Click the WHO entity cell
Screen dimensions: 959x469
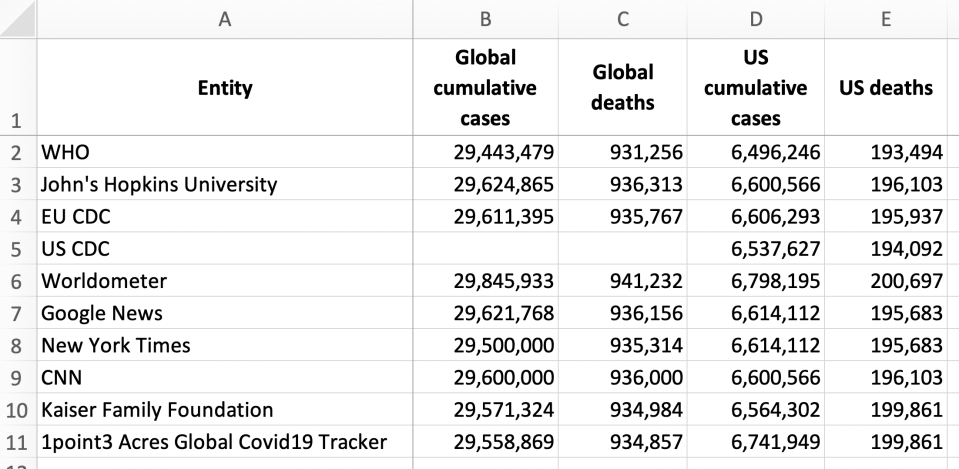pos(224,152)
